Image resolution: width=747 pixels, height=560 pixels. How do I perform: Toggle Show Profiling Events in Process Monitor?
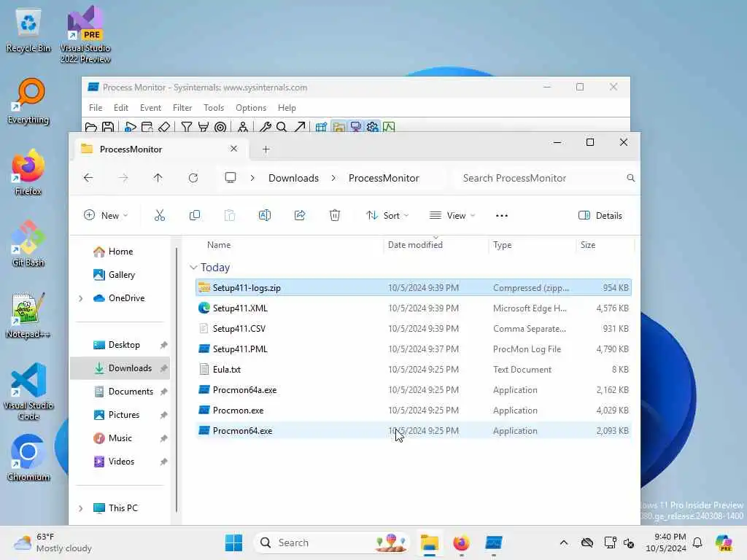[390, 127]
